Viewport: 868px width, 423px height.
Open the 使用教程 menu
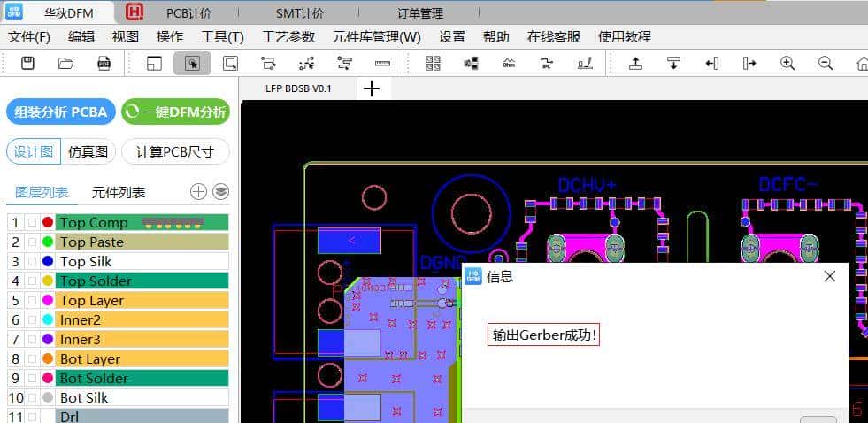click(x=625, y=37)
